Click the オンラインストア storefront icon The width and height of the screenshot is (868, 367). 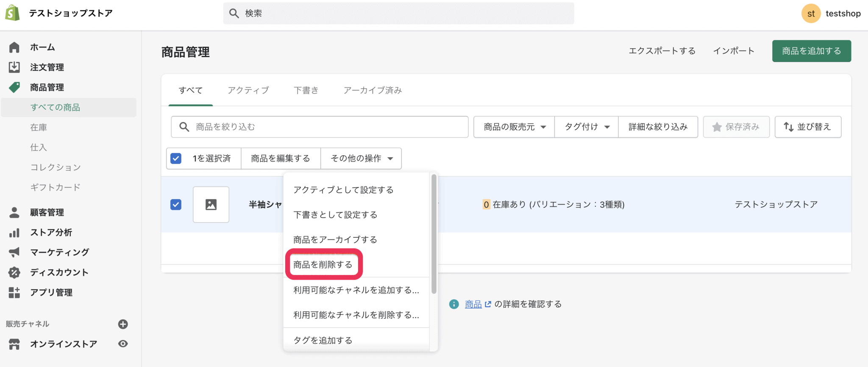(x=14, y=344)
